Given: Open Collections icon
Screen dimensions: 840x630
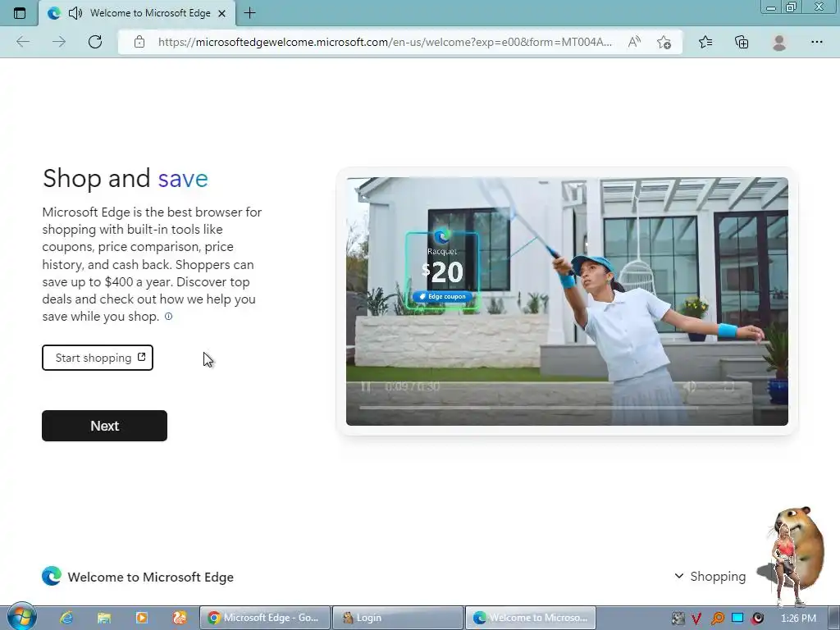Looking at the screenshot, I should tap(742, 42).
